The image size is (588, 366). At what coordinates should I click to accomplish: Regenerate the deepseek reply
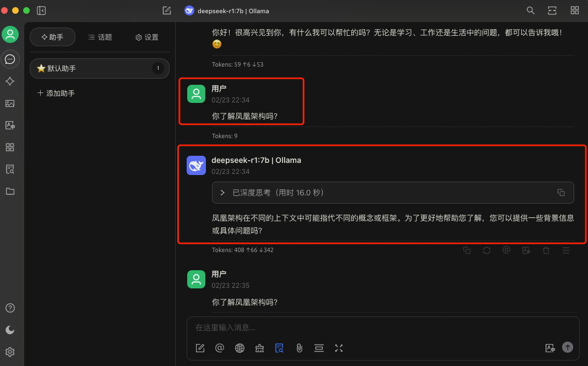(x=487, y=250)
